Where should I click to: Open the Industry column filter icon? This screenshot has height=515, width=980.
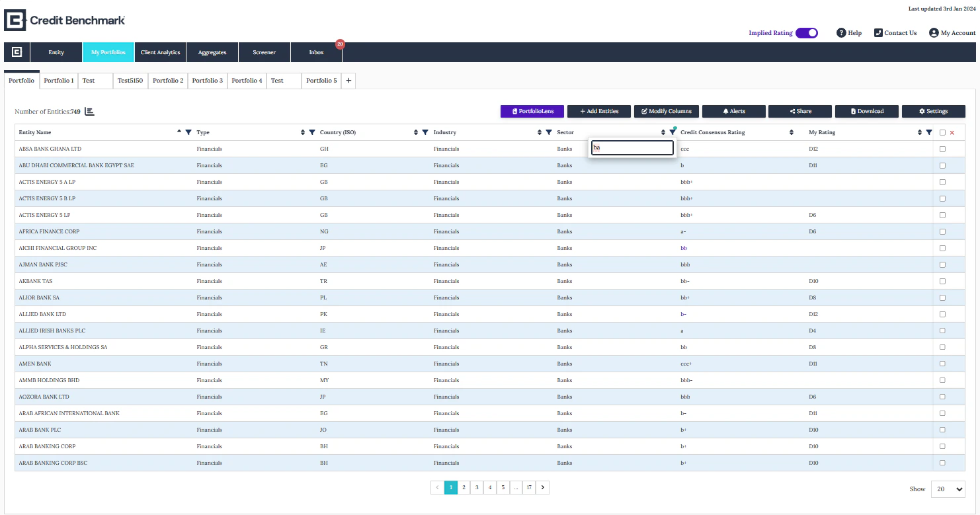click(548, 132)
